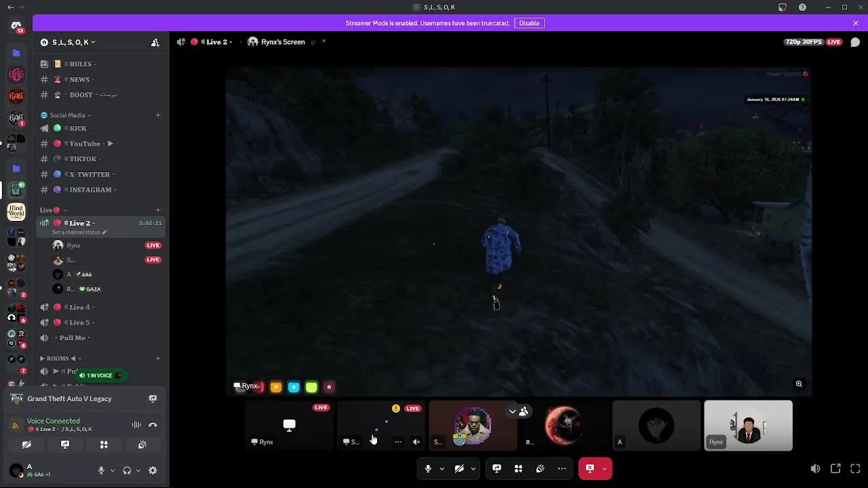Turn on camera in the bottom control bar
The width and height of the screenshot is (868, 488).
(x=459, y=468)
